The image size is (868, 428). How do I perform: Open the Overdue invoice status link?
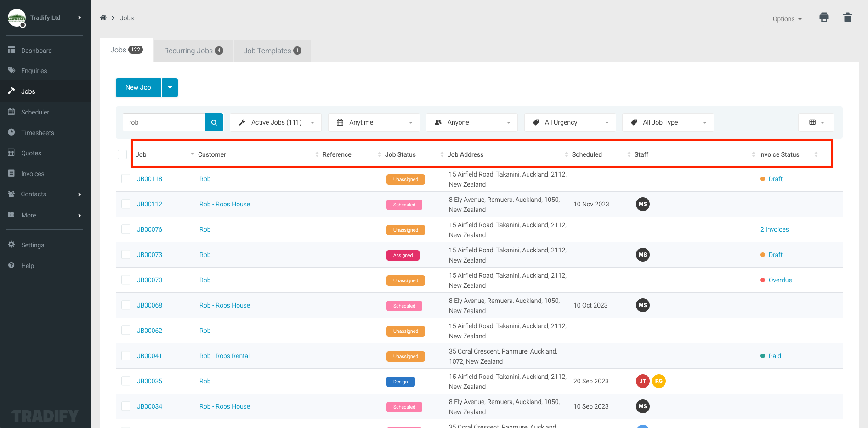(780, 280)
